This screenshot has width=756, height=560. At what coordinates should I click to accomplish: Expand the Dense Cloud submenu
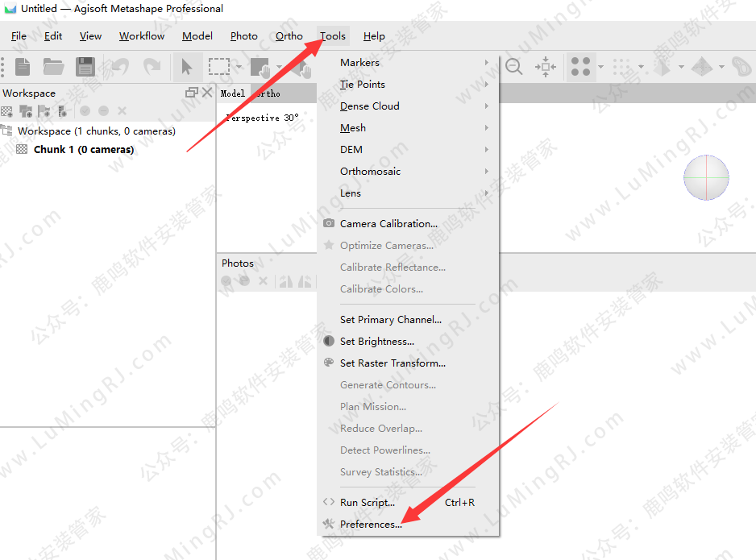click(370, 106)
